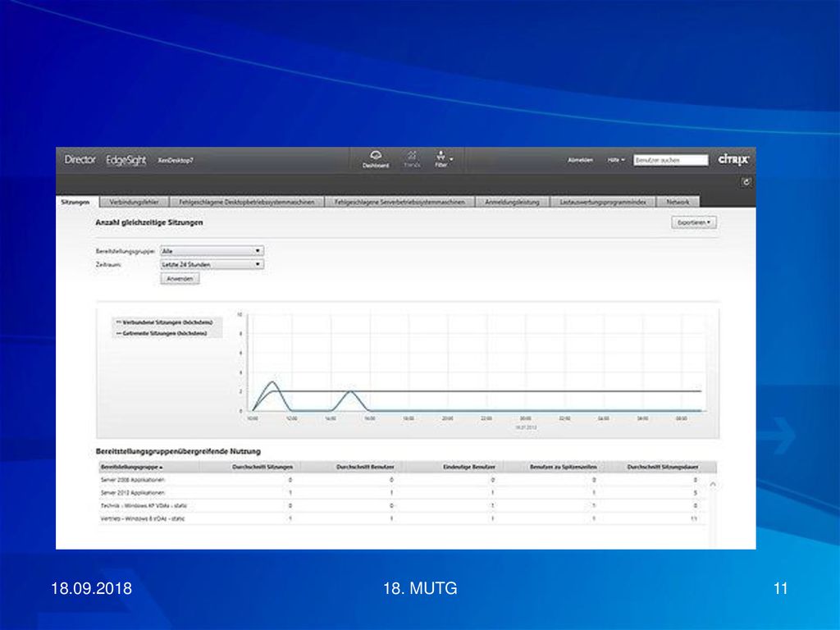Click the Citrix logo
Image resolution: width=840 pixels, height=630 pixels.
point(733,160)
